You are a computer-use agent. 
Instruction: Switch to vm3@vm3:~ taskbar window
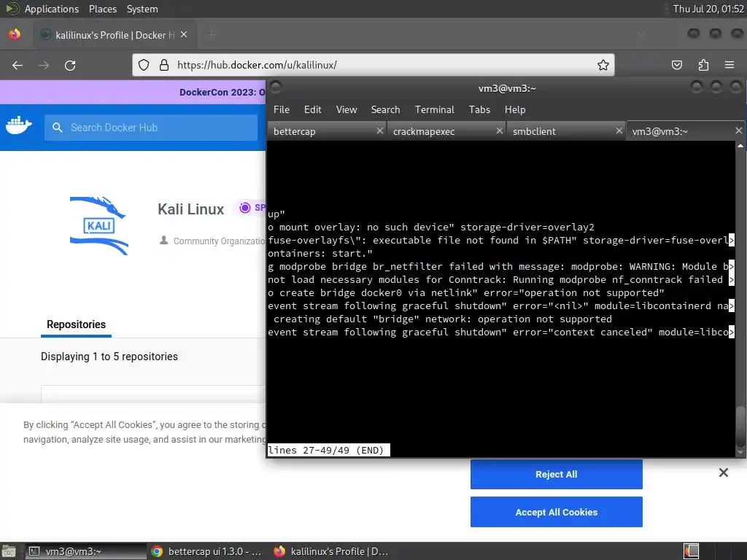(x=86, y=551)
